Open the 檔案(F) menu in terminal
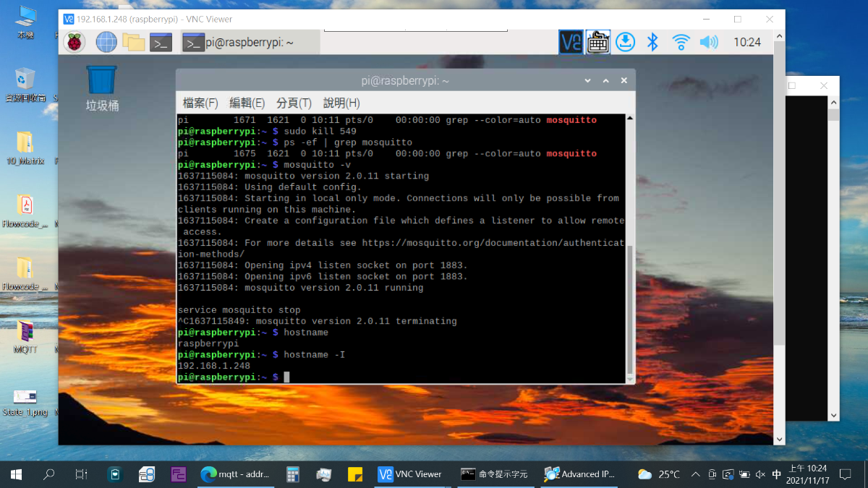The image size is (868, 488). 200,103
